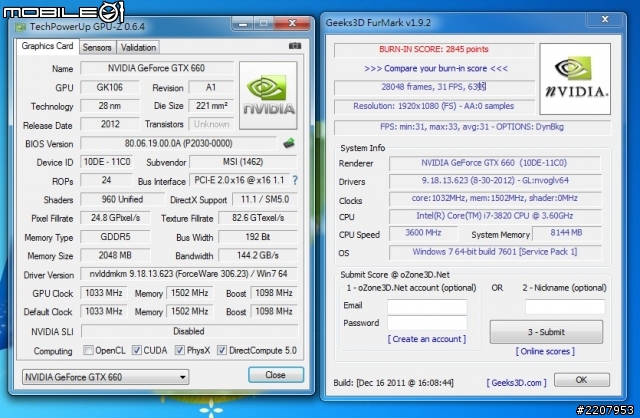Toggle the DirectCompute 5.0 checkbox
Image resolution: width=640 pixels, height=418 pixels.
click(x=222, y=350)
